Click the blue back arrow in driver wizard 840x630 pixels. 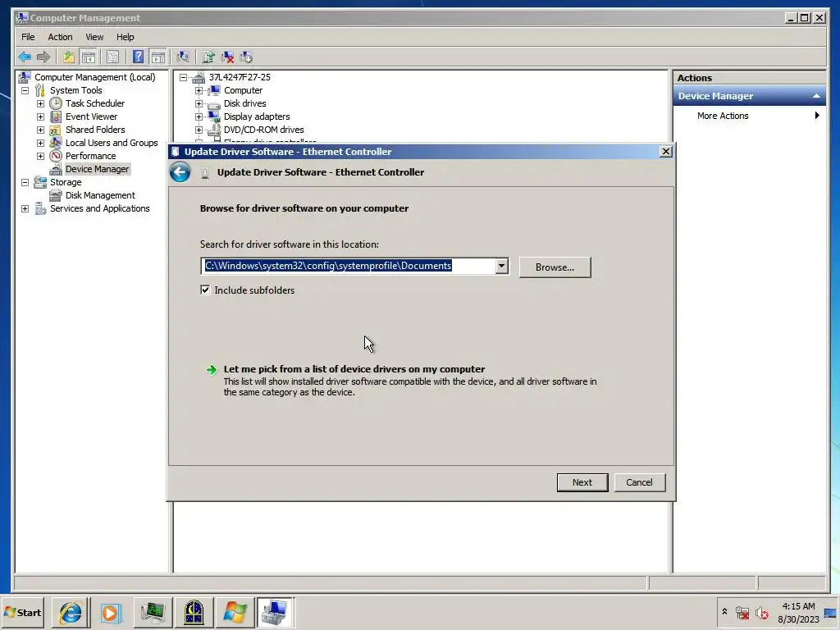pyautogui.click(x=180, y=172)
